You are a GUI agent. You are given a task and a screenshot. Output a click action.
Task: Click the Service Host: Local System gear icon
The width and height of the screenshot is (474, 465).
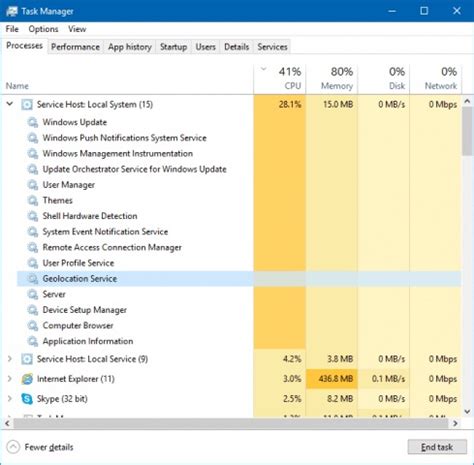click(x=27, y=105)
